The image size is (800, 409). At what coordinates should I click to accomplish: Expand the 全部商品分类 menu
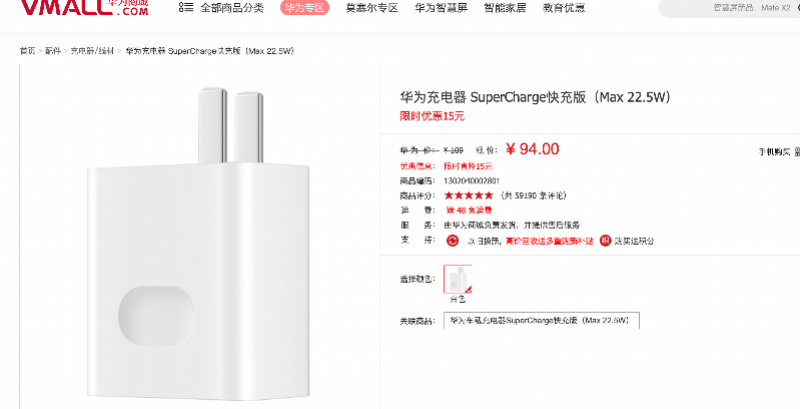(x=232, y=8)
